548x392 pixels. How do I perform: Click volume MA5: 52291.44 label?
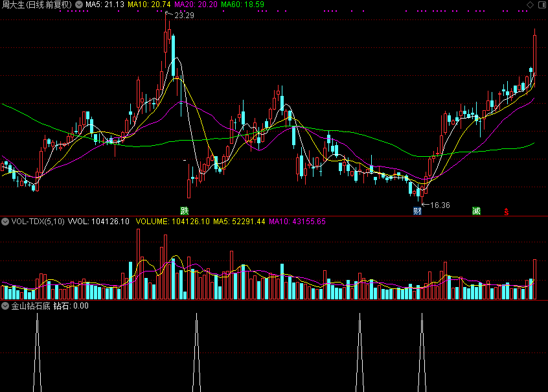tap(239, 222)
